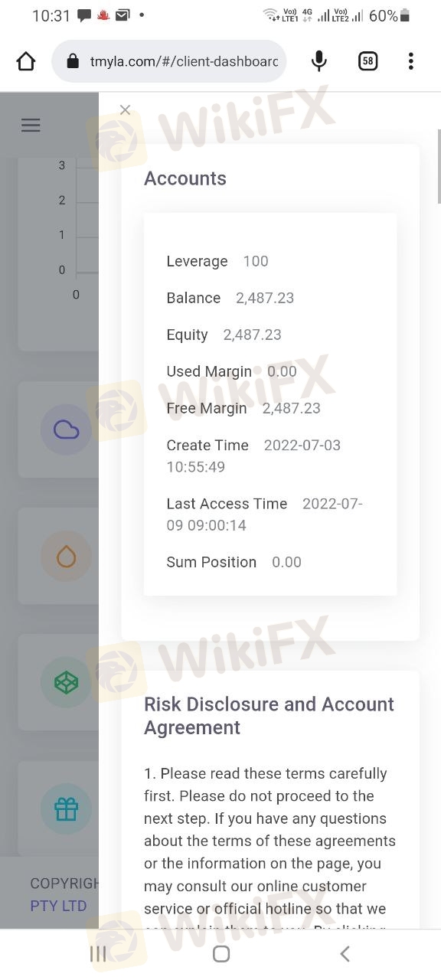This screenshot has height=980, width=441.
Task: Click the tmyla.com address bar
Action: tap(169, 61)
